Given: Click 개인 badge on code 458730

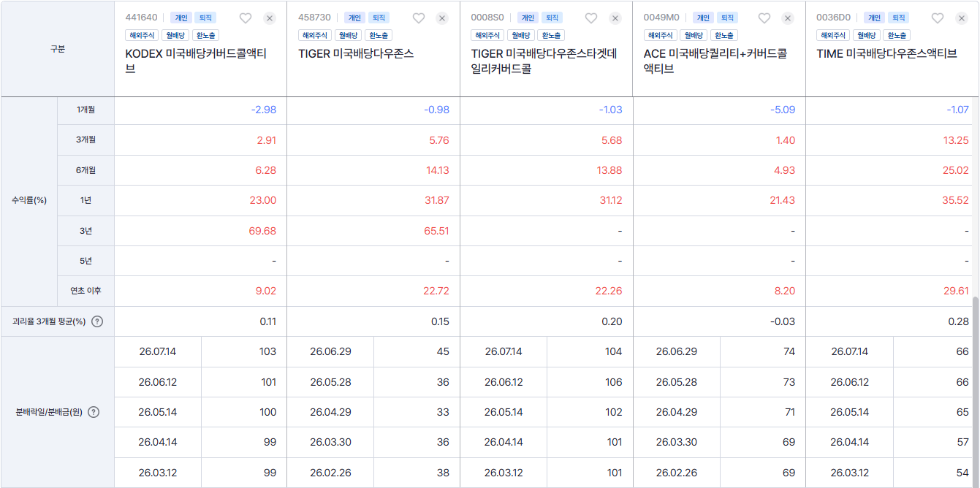Looking at the screenshot, I should pyautogui.click(x=354, y=18).
